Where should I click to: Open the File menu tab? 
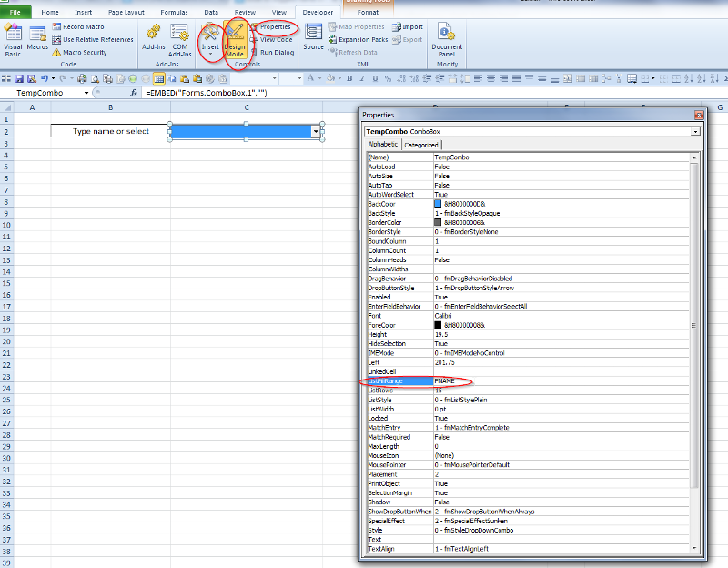[15, 13]
